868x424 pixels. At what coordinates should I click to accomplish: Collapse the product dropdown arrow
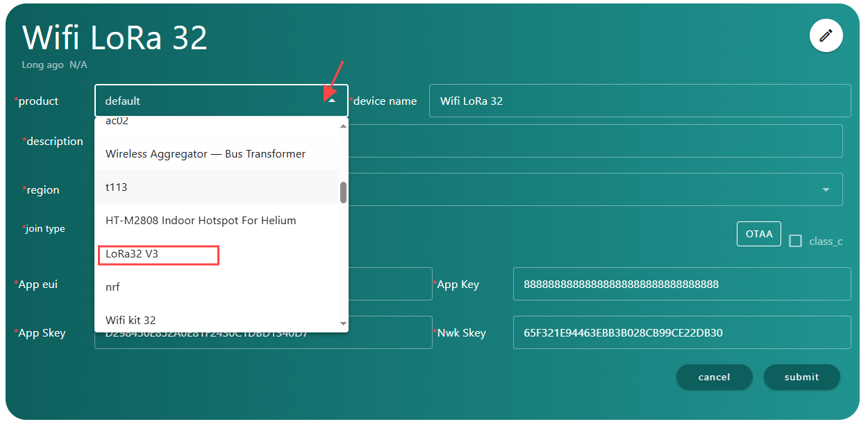click(333, 101)
